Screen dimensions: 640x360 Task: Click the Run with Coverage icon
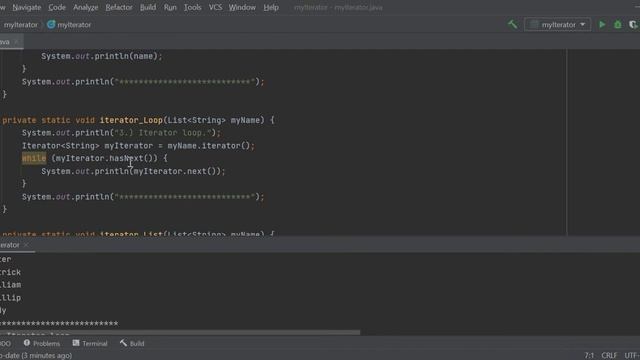coord(633,24)
